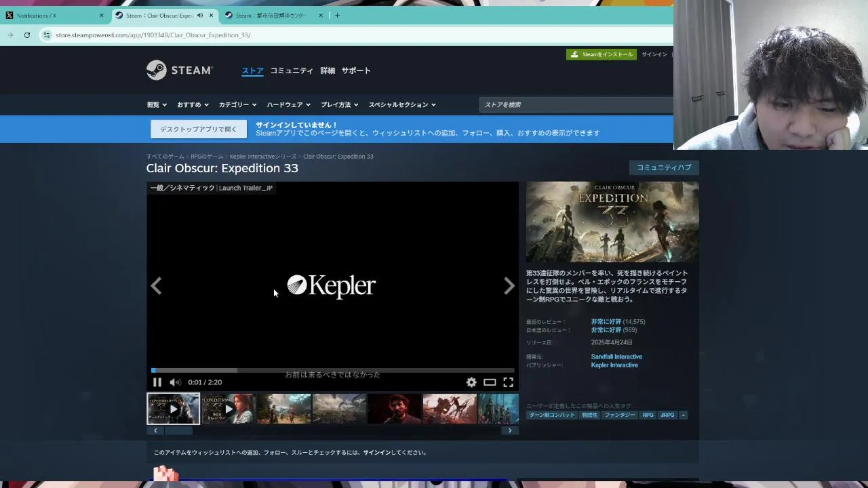Click Steamをインストール button
The width and height of the screenshot is (868, 488).
click(601, 54)
